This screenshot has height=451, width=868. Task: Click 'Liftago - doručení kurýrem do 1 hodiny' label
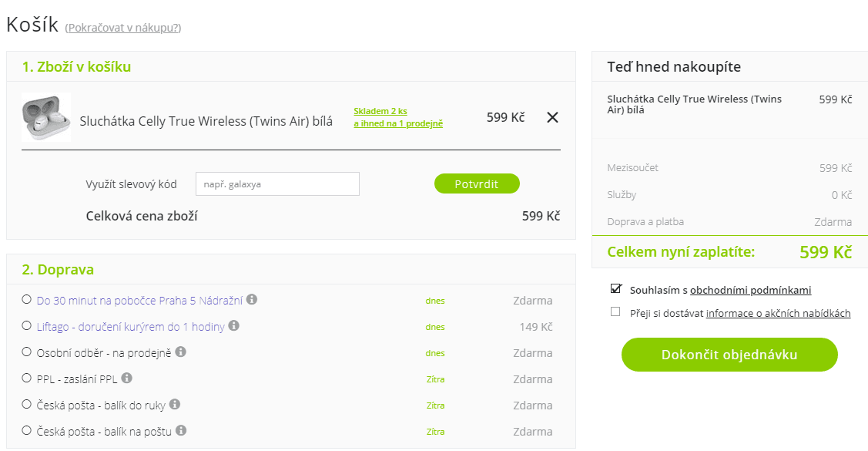coord(131,327)
